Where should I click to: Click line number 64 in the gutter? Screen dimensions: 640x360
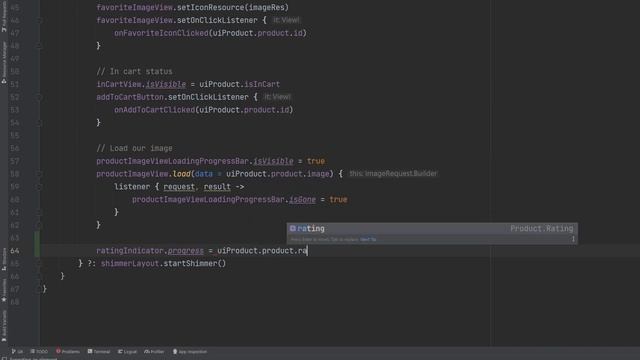coord(15,251)
